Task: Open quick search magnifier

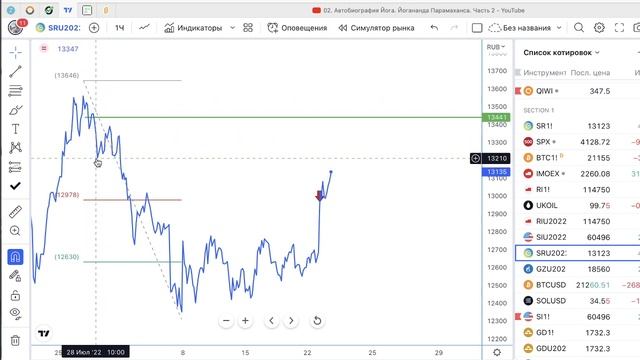Action: click(x=579, y=28)
